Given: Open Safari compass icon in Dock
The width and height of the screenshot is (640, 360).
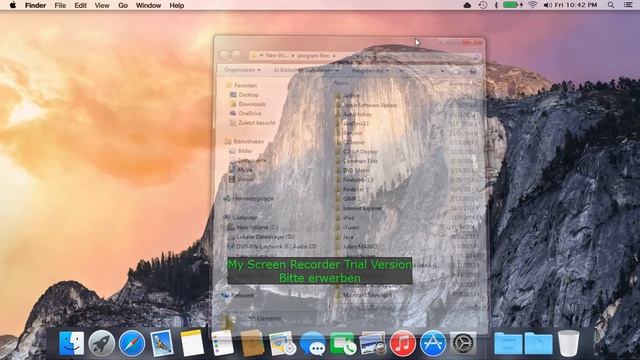Looking at the screenshot, I should (x=132, y=343).
